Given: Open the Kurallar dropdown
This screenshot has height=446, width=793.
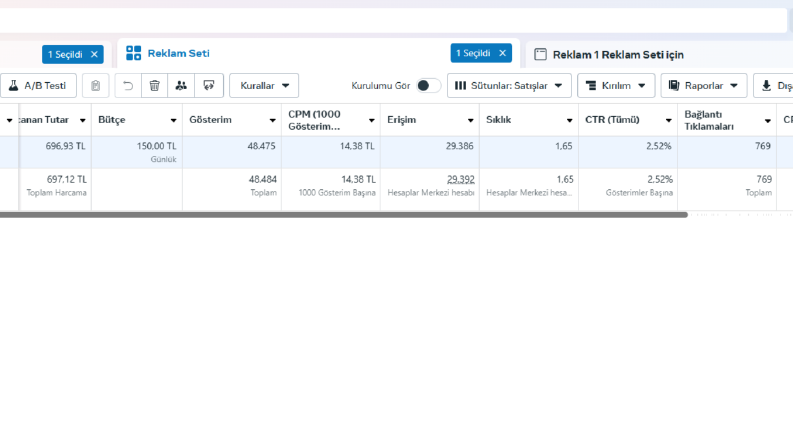Looking at the screenshot, I should 264,85.
